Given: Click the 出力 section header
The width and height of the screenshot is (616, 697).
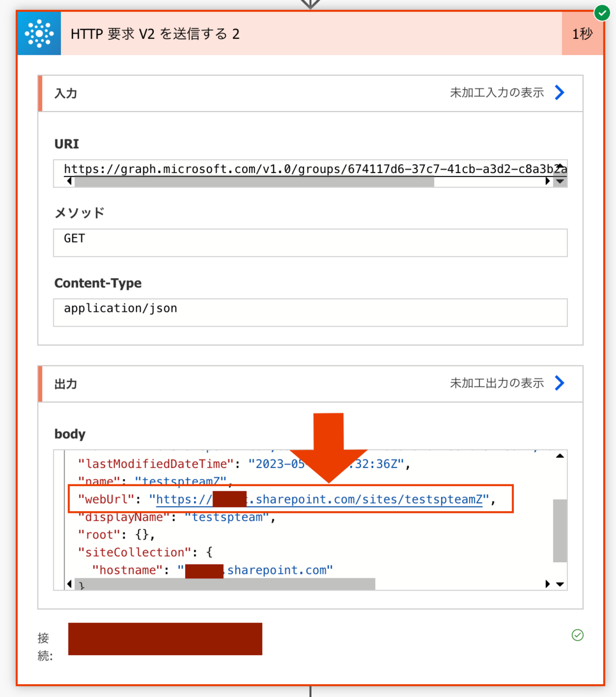Looking at the screenshot, I should click(310, 383).
